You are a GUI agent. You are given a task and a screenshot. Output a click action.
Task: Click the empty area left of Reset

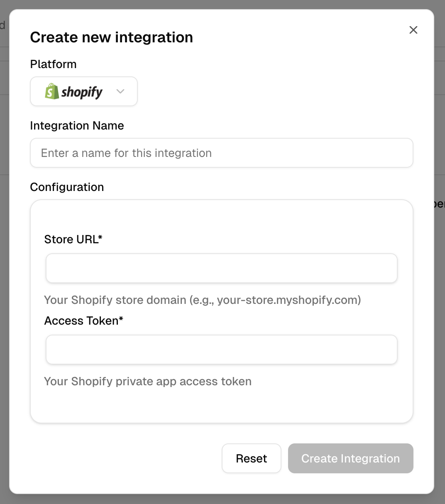[x=125, y=458]
